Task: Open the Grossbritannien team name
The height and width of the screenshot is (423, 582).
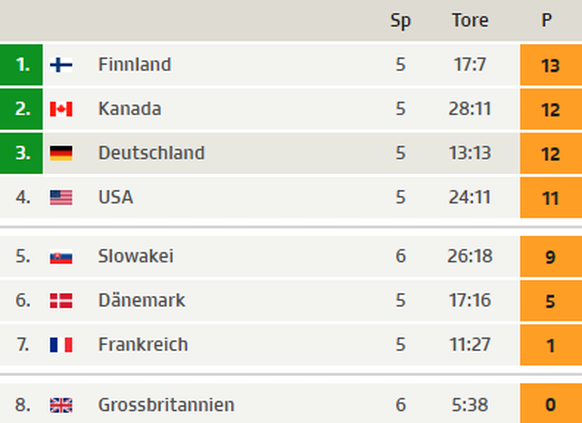Action: (x=166, y=405)
